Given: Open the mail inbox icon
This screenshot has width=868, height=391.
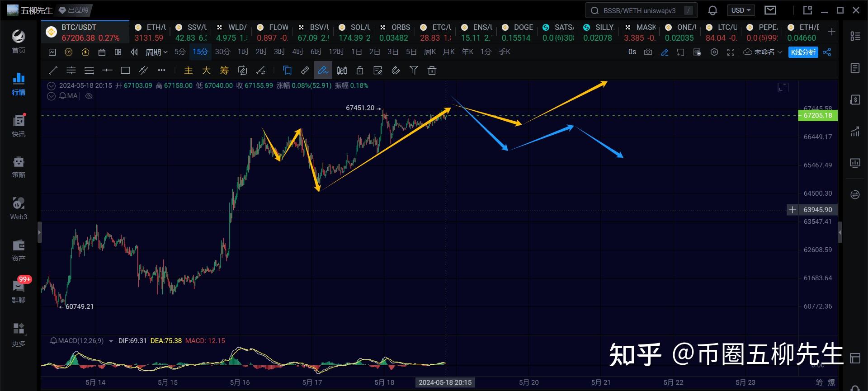Looking at the screenshot, I should (x=770, y=10).
